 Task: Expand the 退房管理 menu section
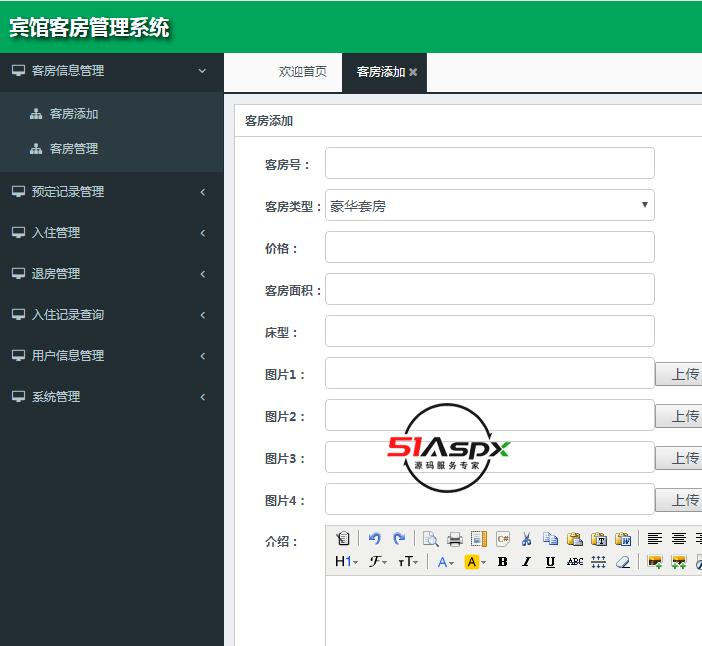[111, 274]
